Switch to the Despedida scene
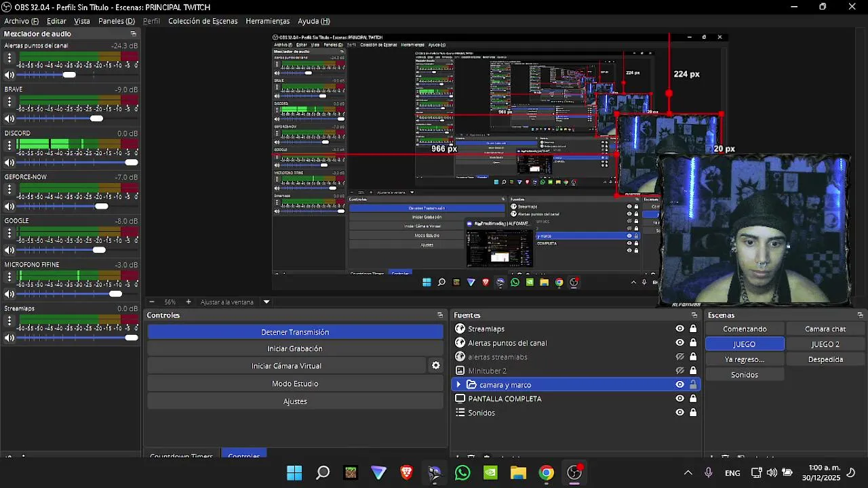The height and width of the screenshot is (488, 868). 825,359
